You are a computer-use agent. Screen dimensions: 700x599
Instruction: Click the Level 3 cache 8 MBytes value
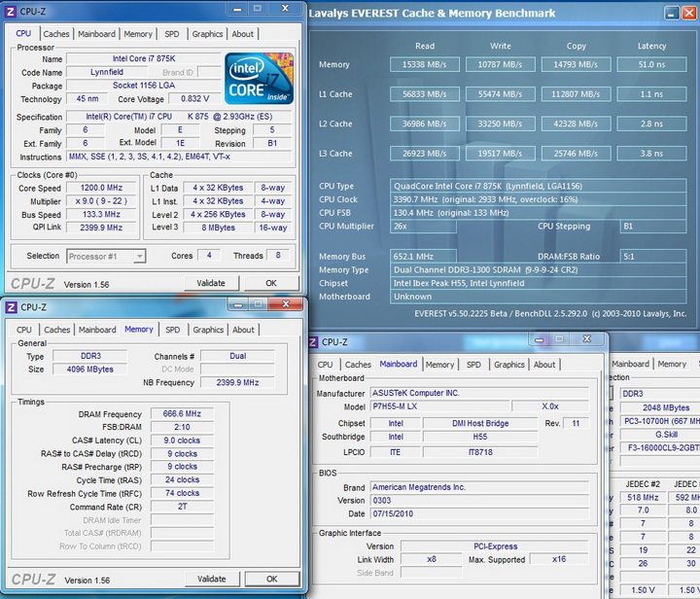tap(219, 228)
